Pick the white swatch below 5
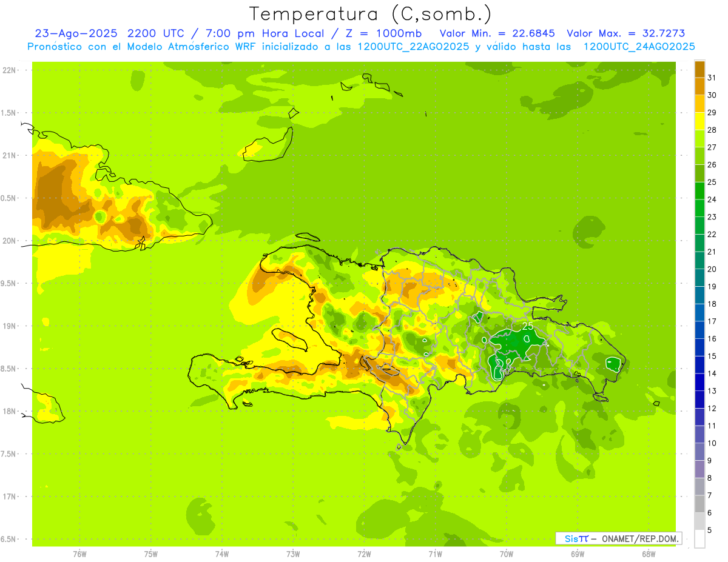 (x=699, y=538)
